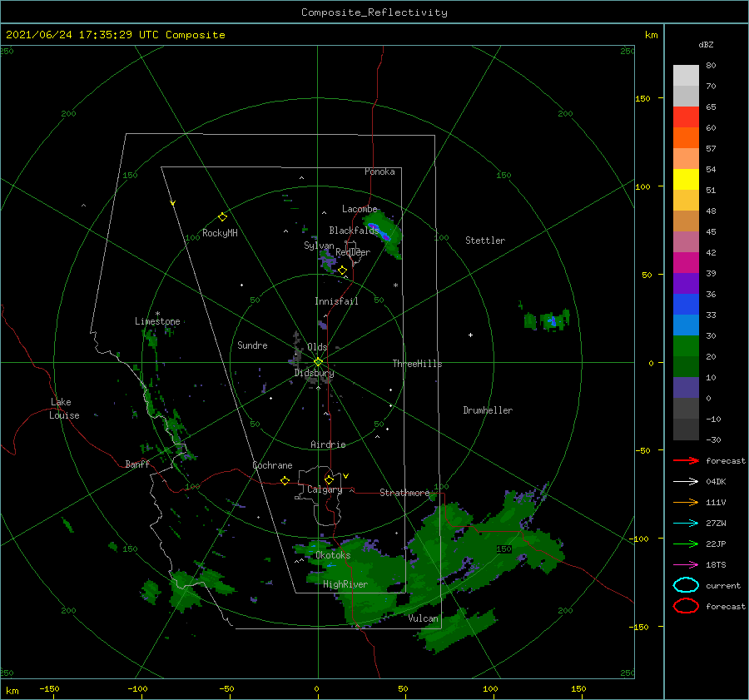Click the green 22JP arrow symbol
Screen dimensions: 749x700
click(x=686, y=544)
